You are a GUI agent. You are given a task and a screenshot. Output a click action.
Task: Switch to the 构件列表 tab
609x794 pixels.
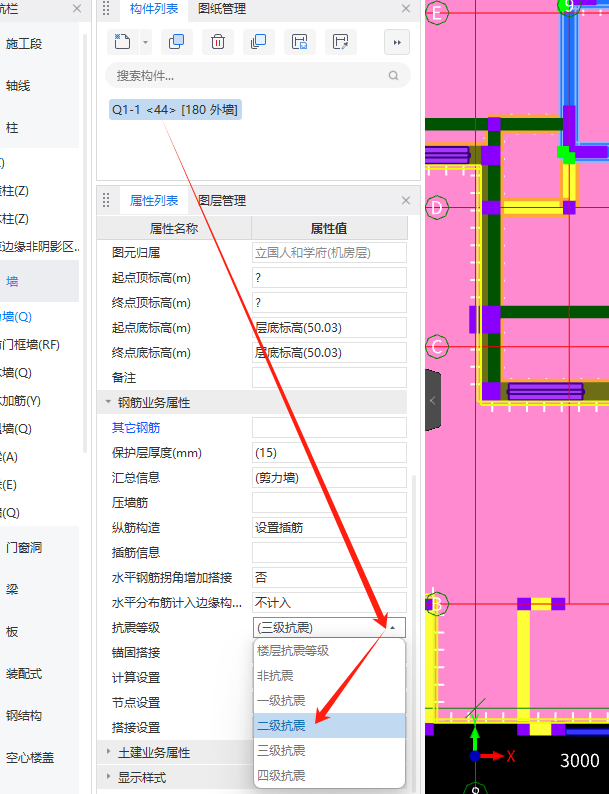154,9
